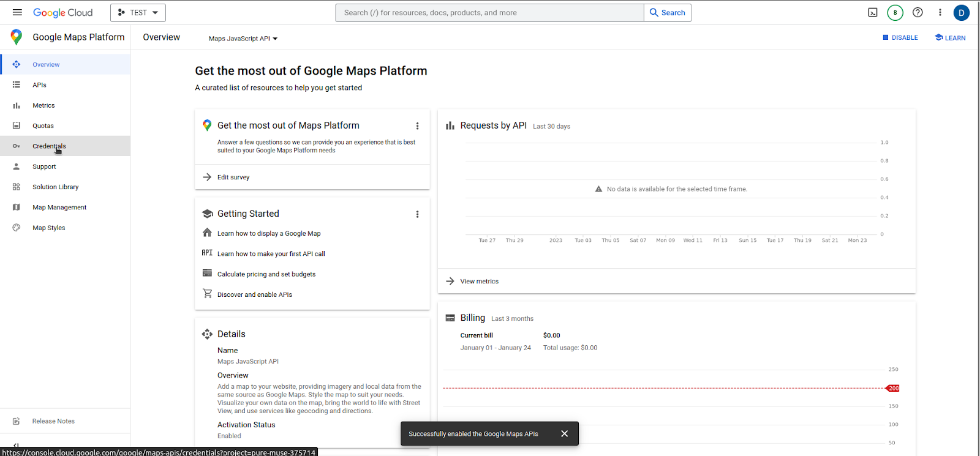
Task: Click the Quotas sidebar icon
Action: pyautogui.click(x=17, y=125)
